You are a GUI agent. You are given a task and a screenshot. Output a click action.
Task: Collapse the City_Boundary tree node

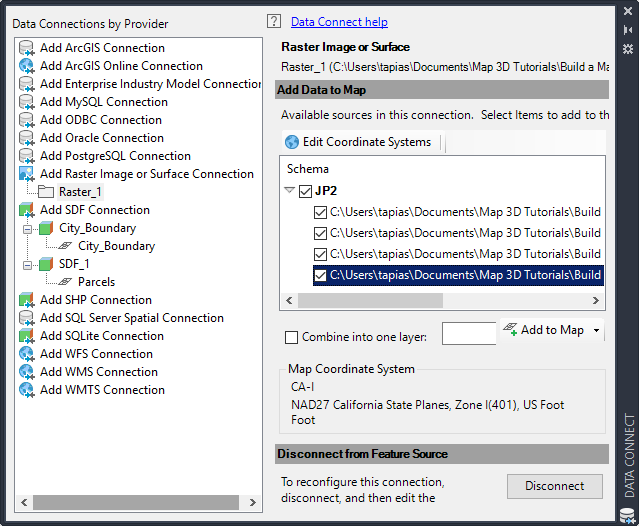(x=32, y=228)
